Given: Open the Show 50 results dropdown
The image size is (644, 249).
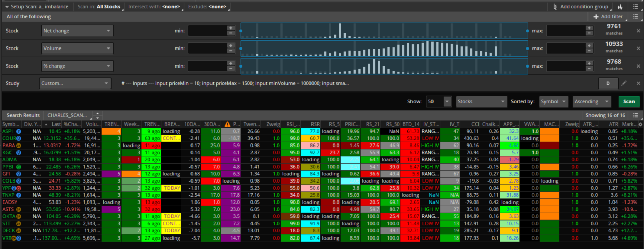Looking at the screenshot, I should click(439, 101).
